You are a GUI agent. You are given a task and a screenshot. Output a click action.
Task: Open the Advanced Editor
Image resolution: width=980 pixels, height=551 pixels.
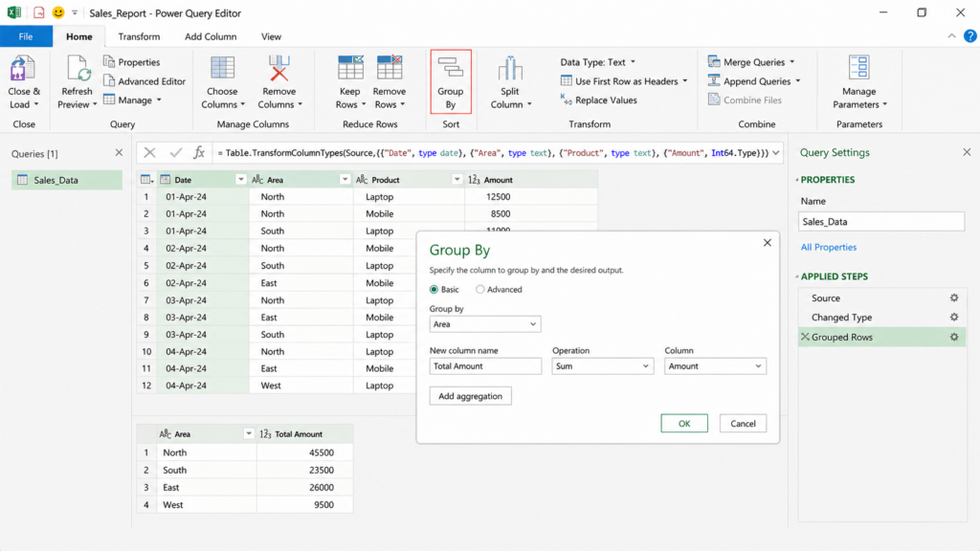point(145,81)
